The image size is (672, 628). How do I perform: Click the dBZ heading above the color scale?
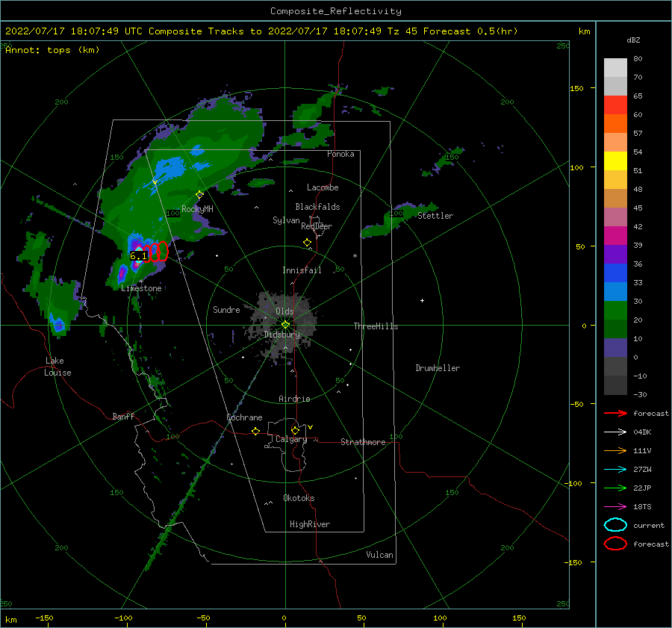[633, 40]
